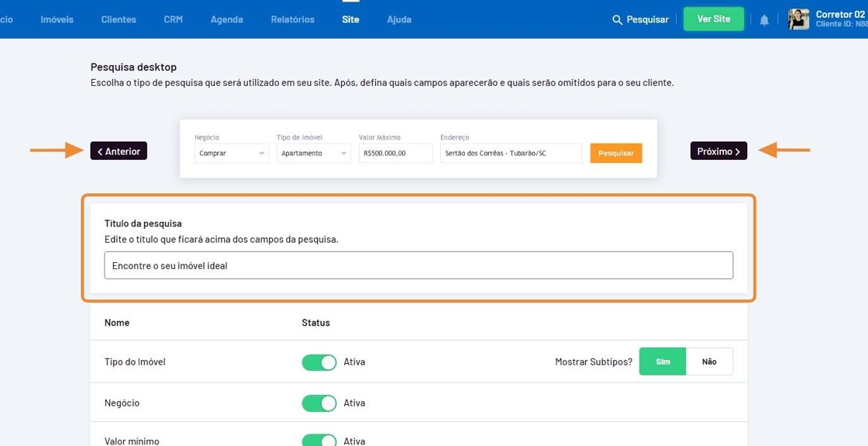The height and width of the screenshot is (446, 868).
Task: Expand the Negócio Comprar dropdown
Action: (232, 154)
